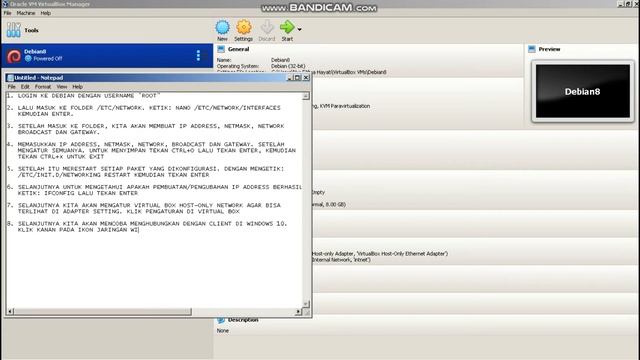The width and height of the screenshot is (640, 360).
Task: Open VirtualBox Machine menu
Action: [x=26, y=13]
